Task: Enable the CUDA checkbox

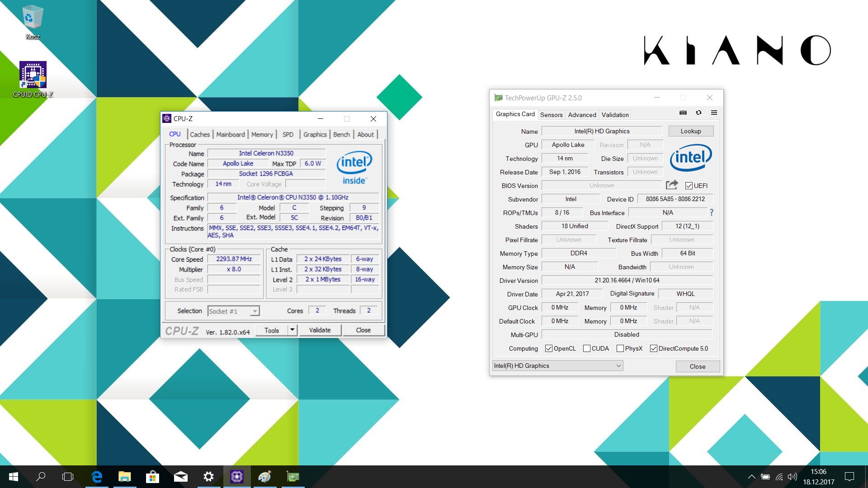Action: [x=586, y=348]
